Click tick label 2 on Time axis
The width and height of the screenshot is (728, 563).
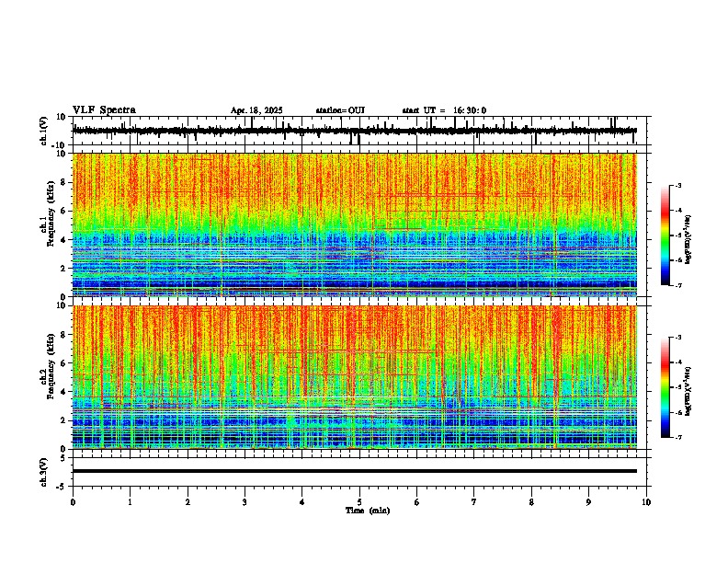click(x=188, y=502)
